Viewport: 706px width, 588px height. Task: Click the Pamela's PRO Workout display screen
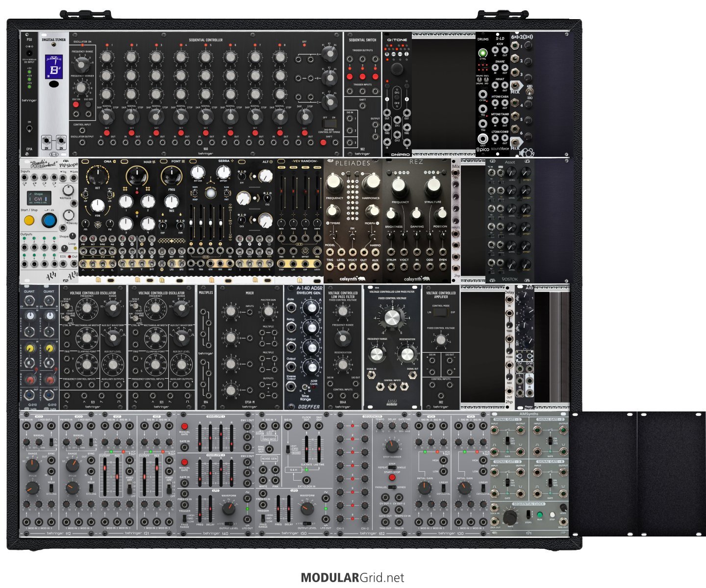(x=38, y=199)
